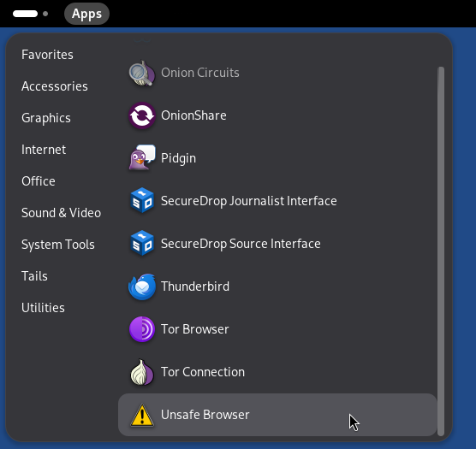
Task: Click the Thunderbird mail icon
Action: point(142,287)
